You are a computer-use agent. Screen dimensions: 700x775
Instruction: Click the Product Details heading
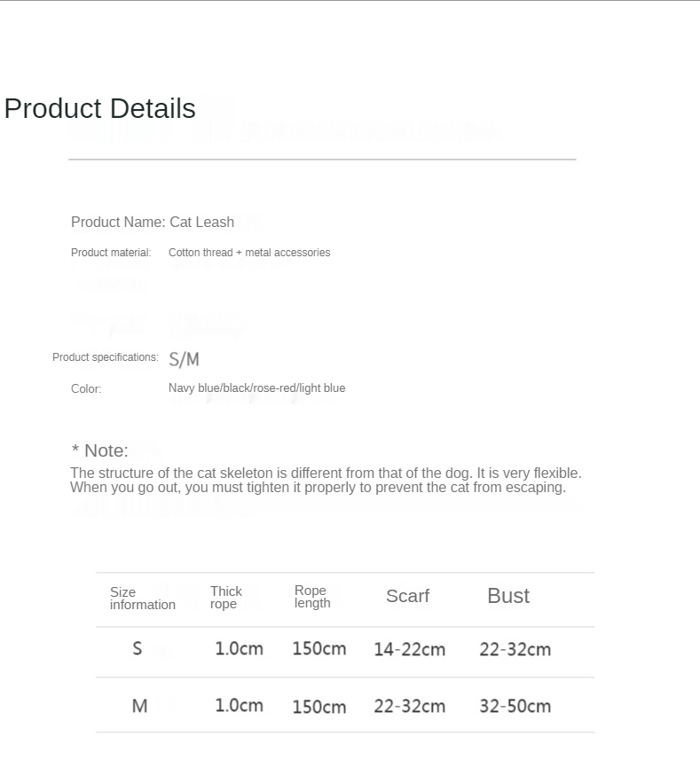tap(99, 108)
